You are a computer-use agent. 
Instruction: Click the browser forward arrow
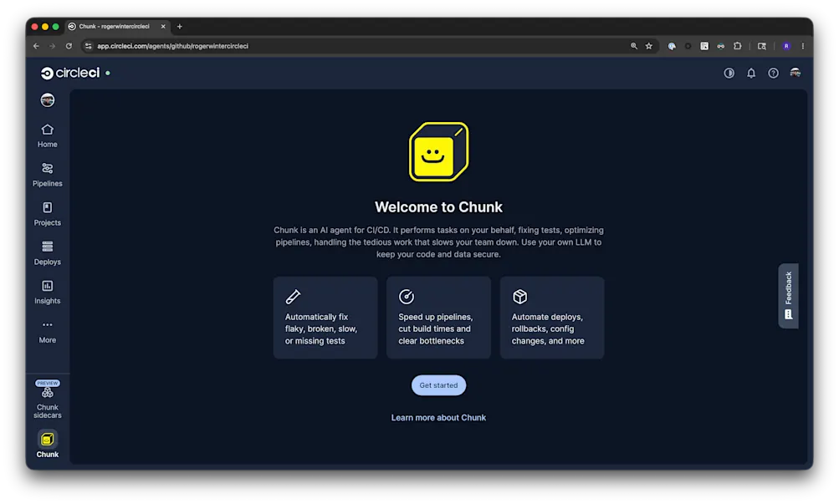click(x=53, y=46)
